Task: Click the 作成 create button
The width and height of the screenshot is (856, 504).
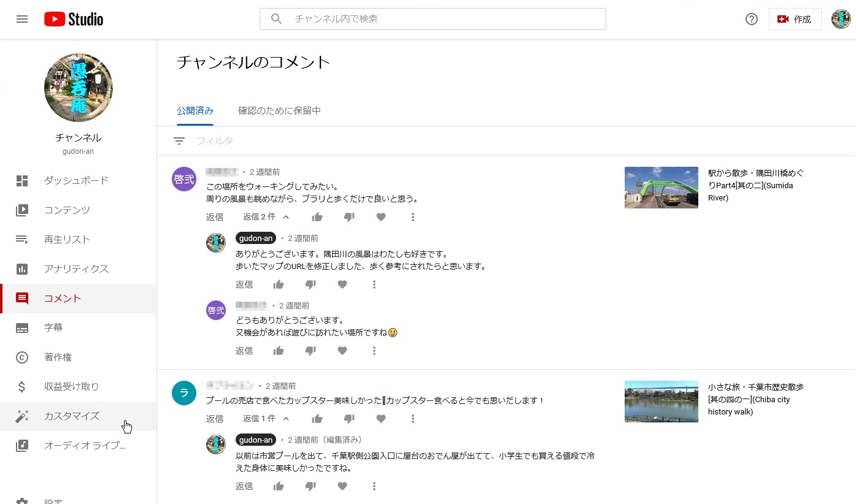Action: [x=795, y=19]
